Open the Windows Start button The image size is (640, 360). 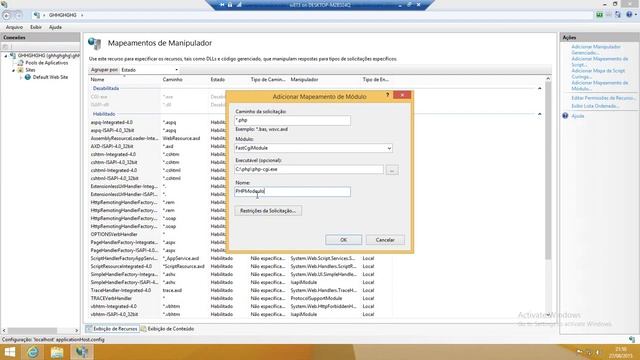9,352
